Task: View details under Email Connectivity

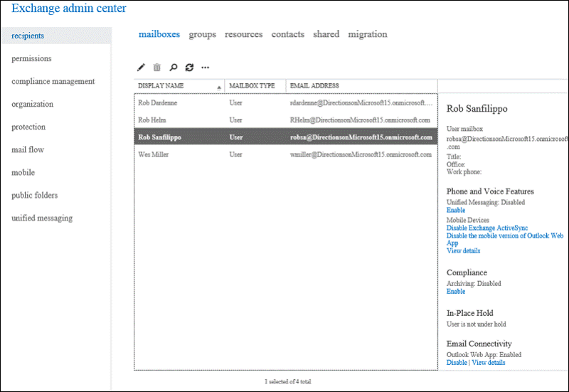Action: point(489,363)
